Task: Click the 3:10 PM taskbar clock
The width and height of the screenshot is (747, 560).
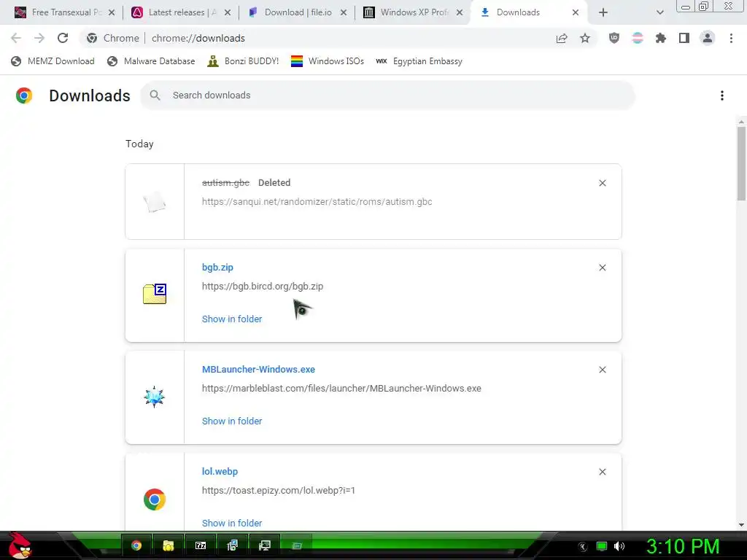Action: [682, 546]
